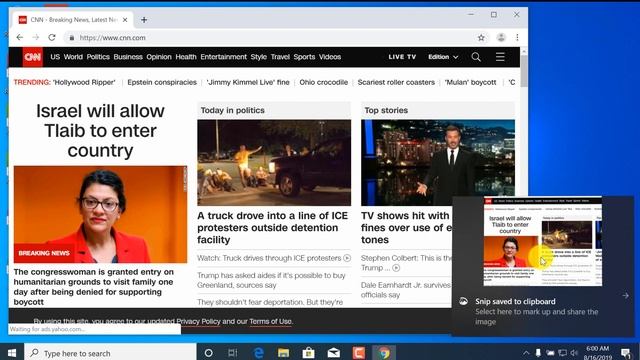Select Health in CNN navigation
Viewport: 640px width, 360px height.
[186, 57]
